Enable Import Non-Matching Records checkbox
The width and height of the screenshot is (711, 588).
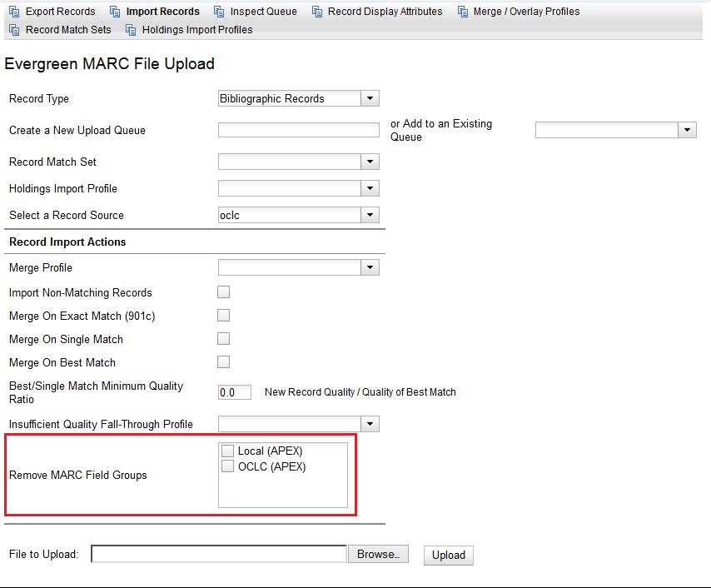[223, 292]
